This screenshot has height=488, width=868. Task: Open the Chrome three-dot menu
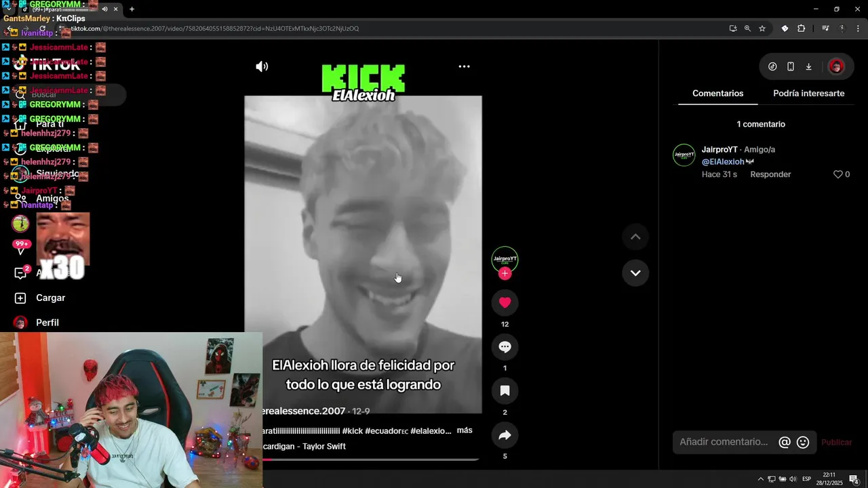click(859, 28)
